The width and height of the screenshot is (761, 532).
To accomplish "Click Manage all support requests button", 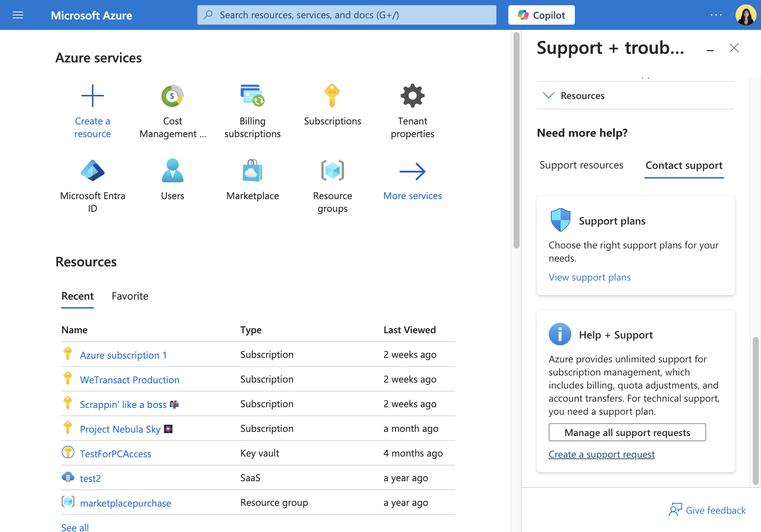I will (627, 432).
